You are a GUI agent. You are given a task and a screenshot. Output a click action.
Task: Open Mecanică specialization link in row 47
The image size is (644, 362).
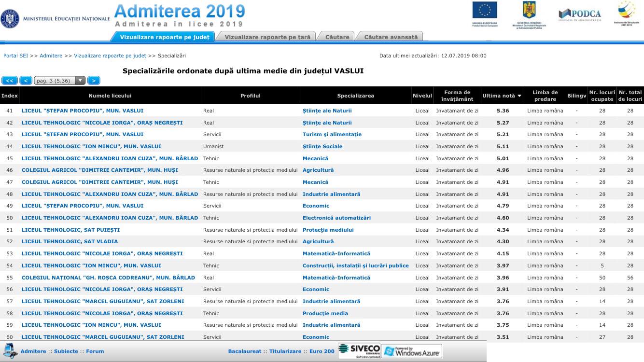[315, 182]
